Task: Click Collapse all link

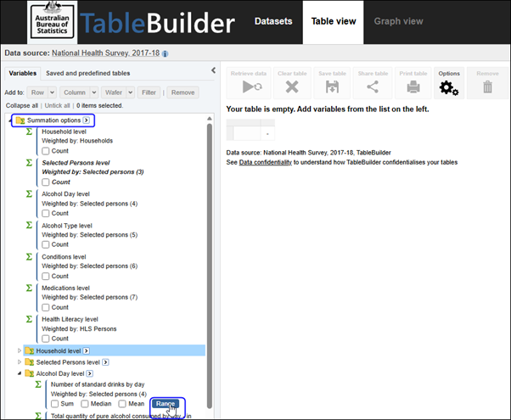Action: 22,105
